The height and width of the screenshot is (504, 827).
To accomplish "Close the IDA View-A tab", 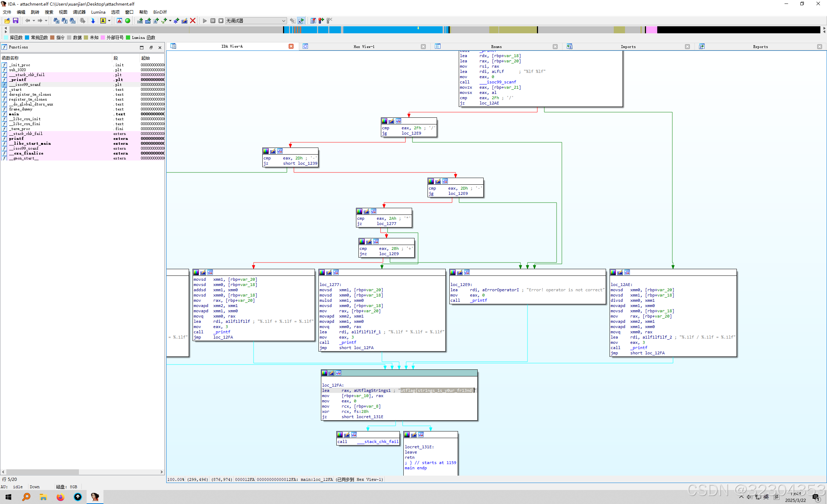I will (291, 46).
